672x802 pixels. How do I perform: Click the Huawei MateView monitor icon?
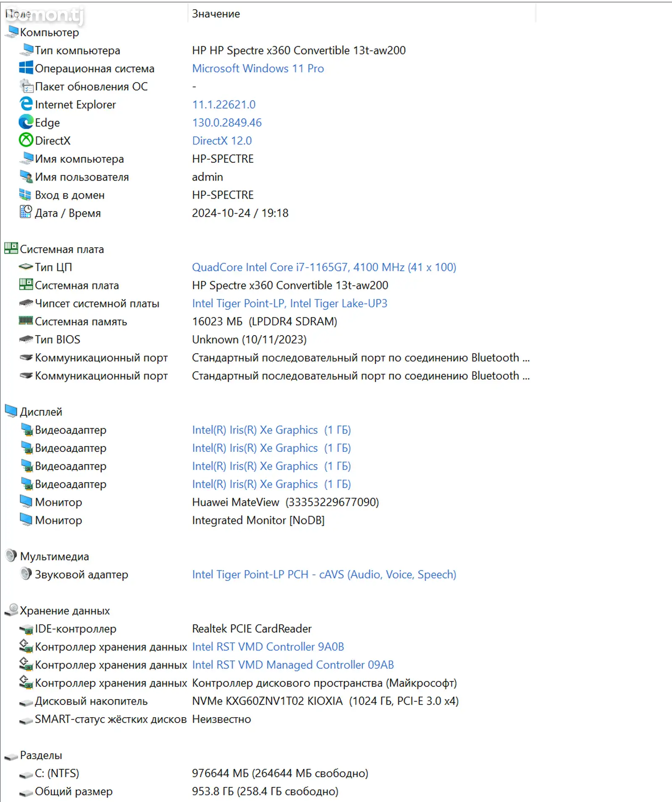point(26,502)
